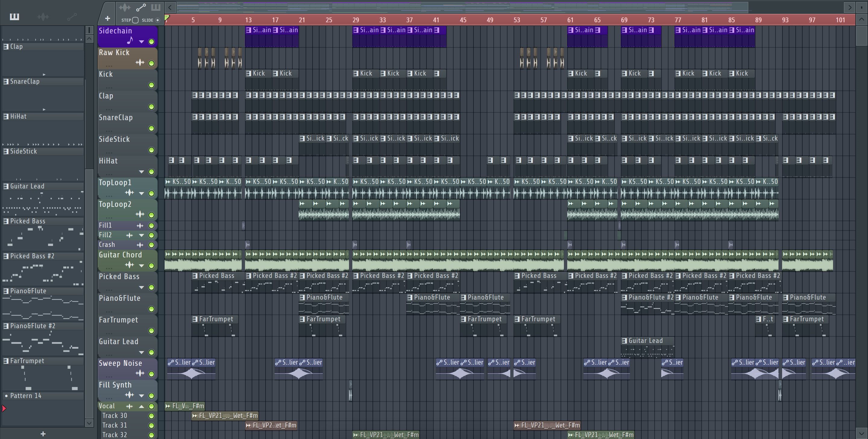
Task: Mute the Piano&Flute track
Action: [x=152, y=309]
